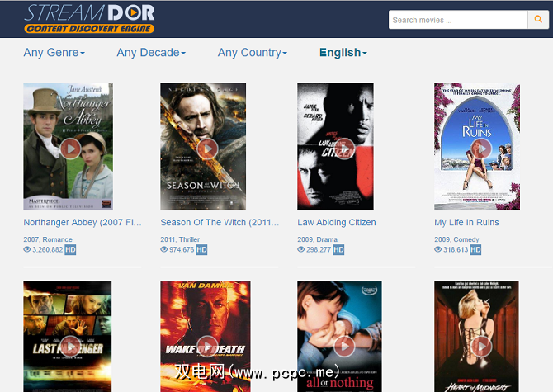Click the HD badge under Law Abiding Citizen
553x392 pixels.
coord(338,249)
